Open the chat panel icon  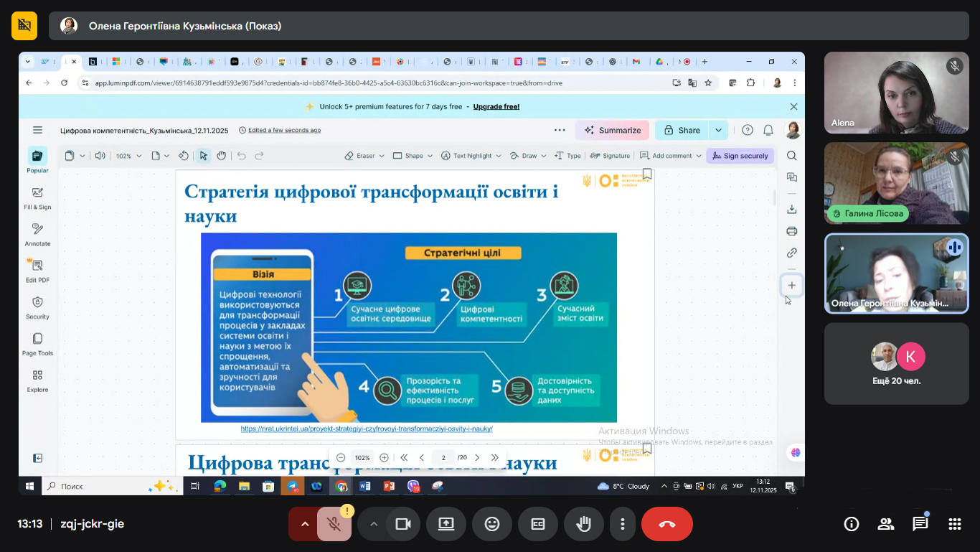click(920, 524)
